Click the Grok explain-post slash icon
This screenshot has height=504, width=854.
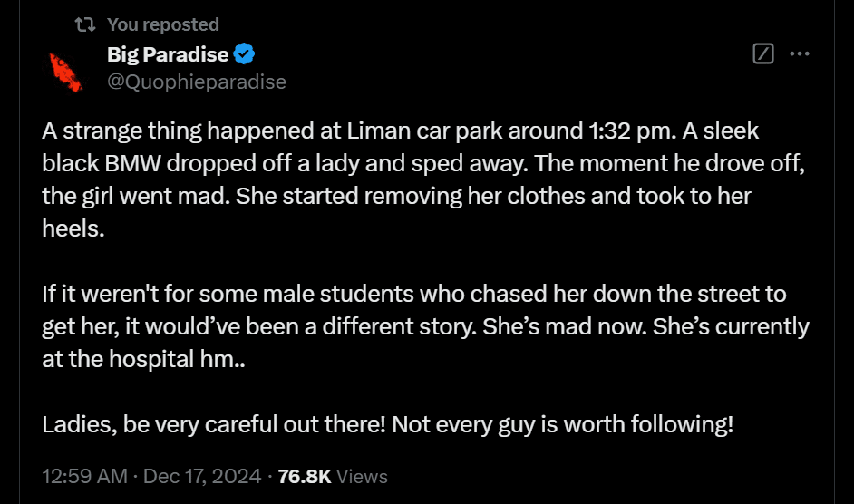(x=763, y=53)
